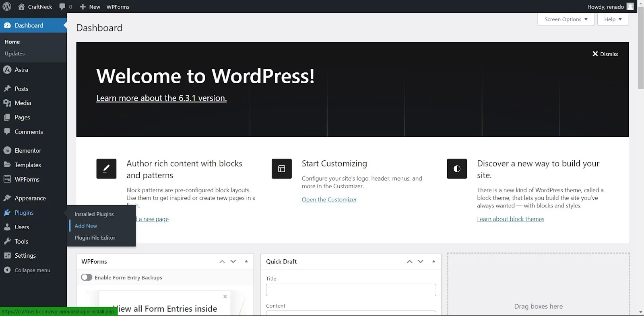
Task: Collapse the admin sidebar menu
Action: pyautogui.click(x=27, y=270)
